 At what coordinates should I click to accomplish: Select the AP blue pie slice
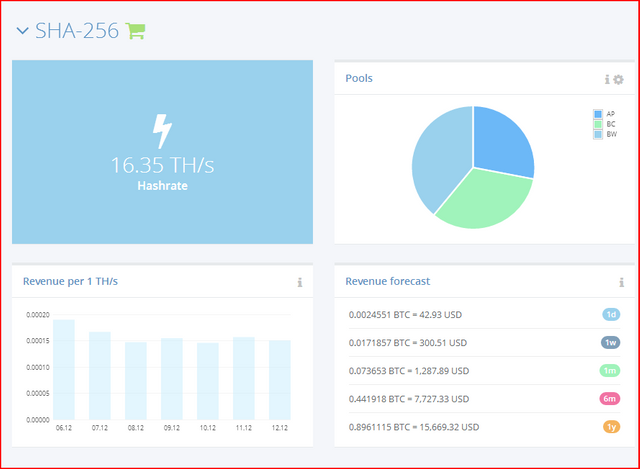[504, 141]
